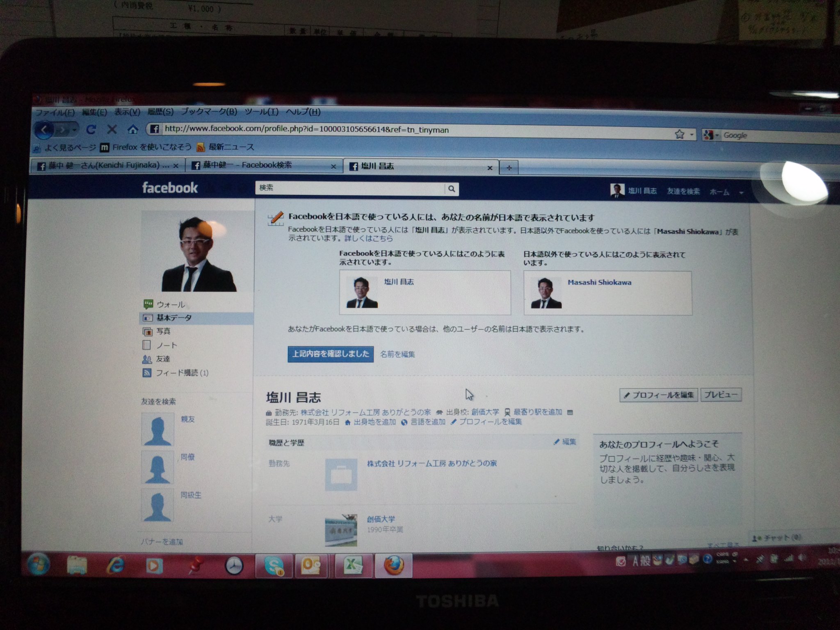Open the ファイル(F) menu
This screenshot has height=630, width=840.
55,113
